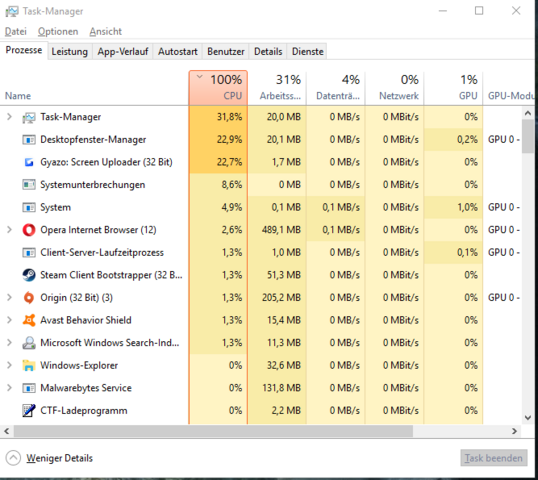Click the Task-Manager title bar icon
The height and width of the screenshot is (480, 538).
pyautogui.click(x=12, y=11)
